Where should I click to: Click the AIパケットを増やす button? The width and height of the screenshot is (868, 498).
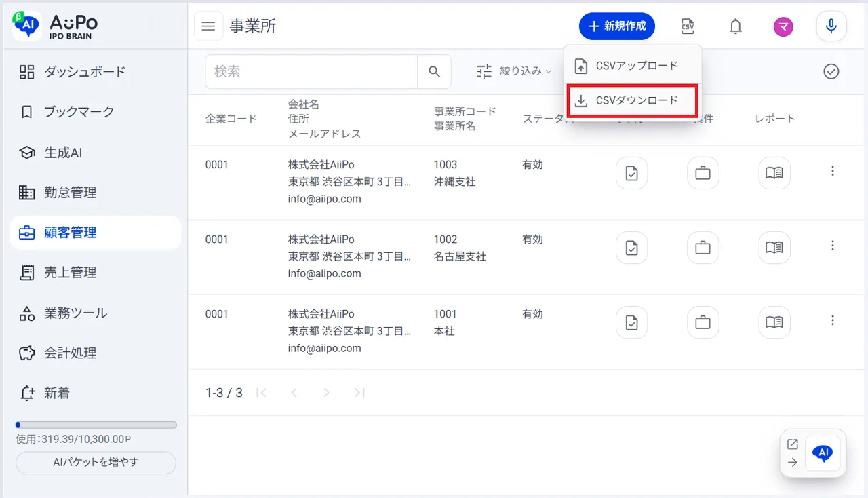point(96,463)
